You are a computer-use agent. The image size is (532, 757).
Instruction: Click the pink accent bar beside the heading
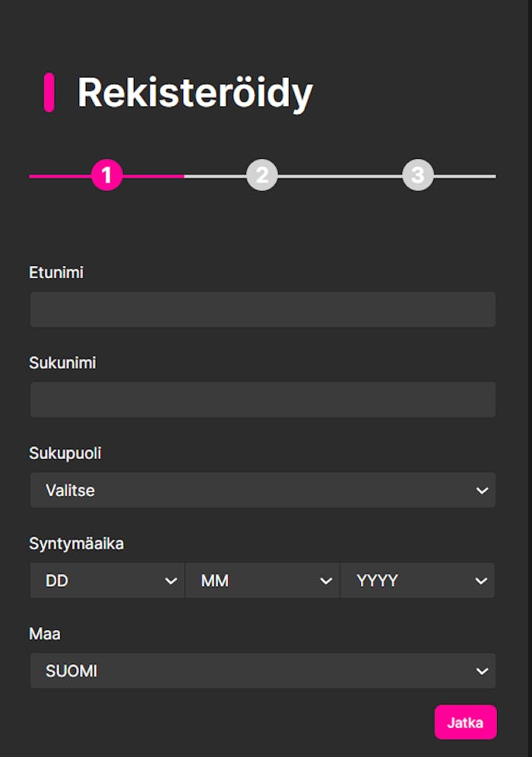(49, 92)
